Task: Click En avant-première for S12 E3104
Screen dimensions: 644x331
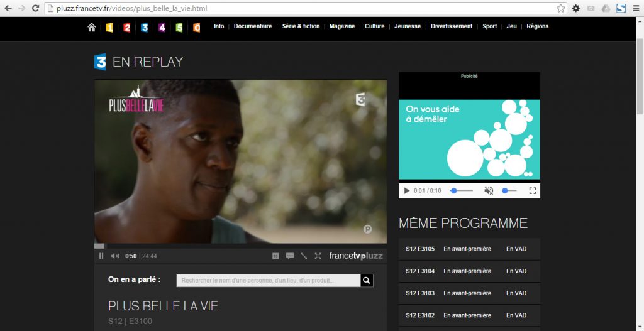Action: tap(467, 271)
